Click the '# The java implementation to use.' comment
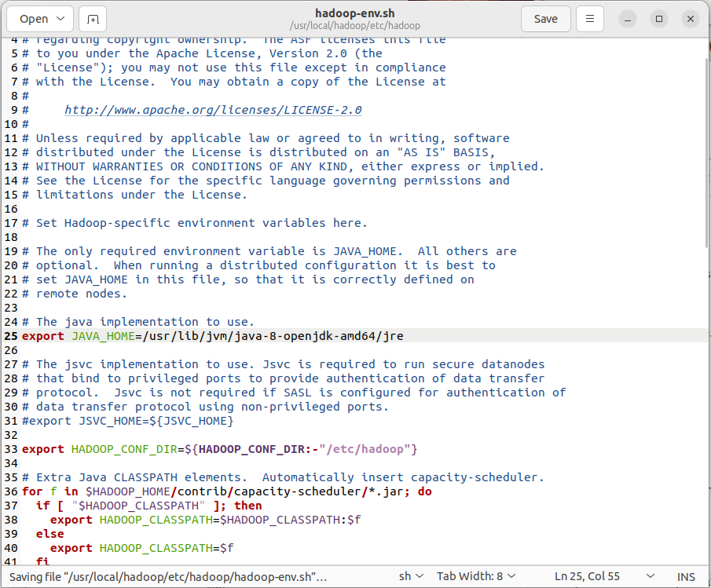Viewport: 711px width, 588px height. pos(138,322)
